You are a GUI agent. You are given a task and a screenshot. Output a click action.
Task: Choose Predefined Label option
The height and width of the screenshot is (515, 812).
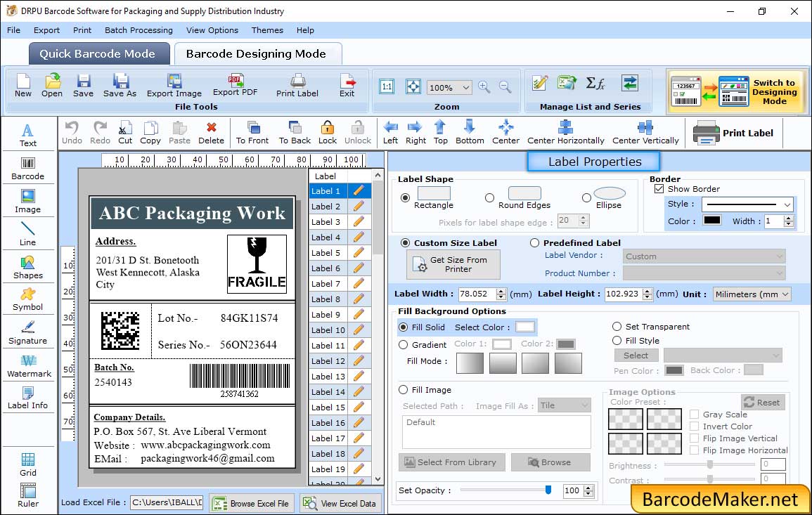[x=534, y=243]
